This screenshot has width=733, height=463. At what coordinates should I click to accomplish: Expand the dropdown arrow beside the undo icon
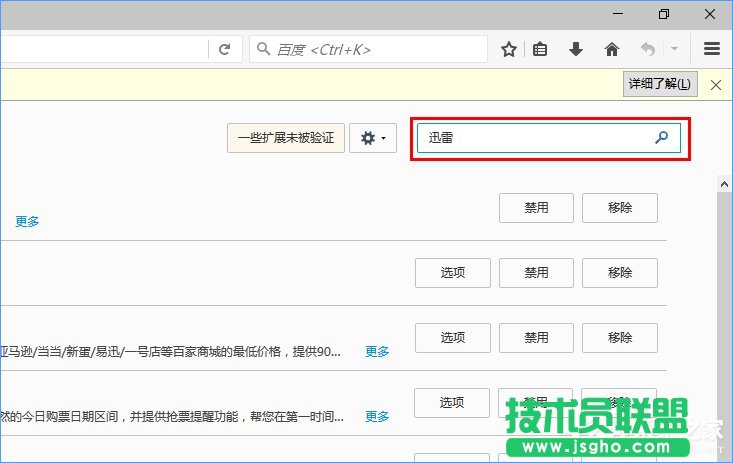[674, 48]
